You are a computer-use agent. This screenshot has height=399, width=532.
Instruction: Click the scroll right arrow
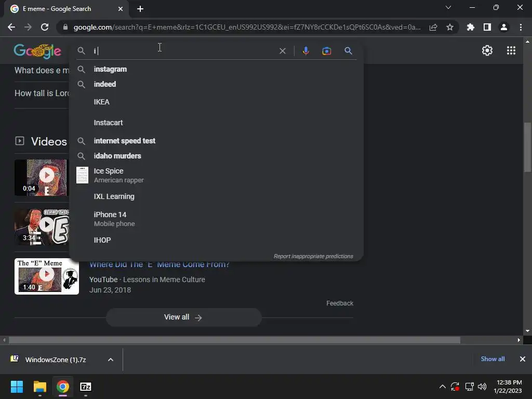pos(519,340)
